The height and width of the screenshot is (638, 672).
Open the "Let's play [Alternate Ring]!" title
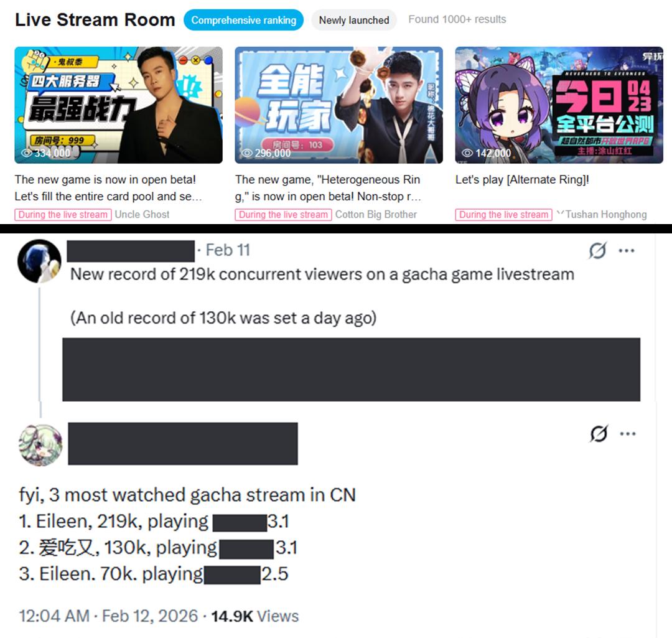pyautogui.click(x=522, y=180)
